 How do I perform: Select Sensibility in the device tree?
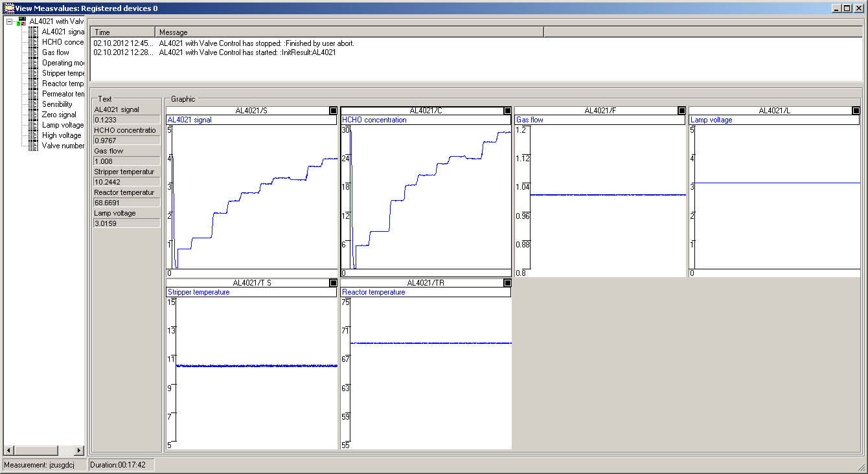click(57, 104)
